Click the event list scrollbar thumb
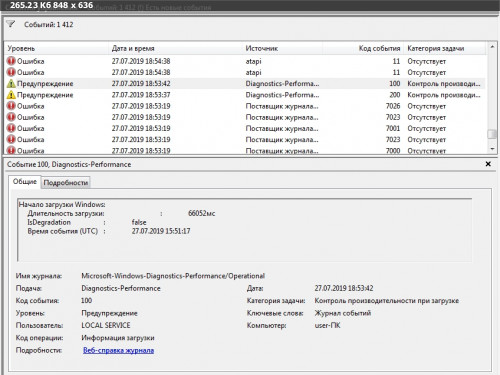 [492, 134]
